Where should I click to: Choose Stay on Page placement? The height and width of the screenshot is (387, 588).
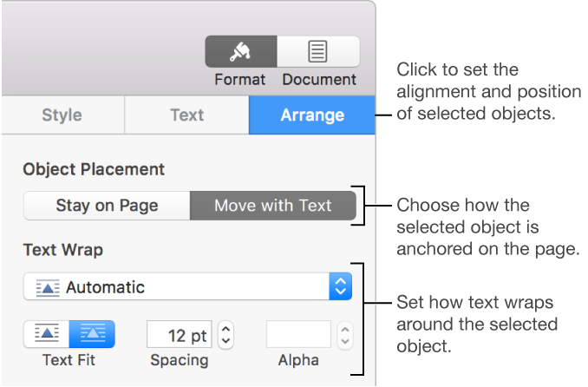point(107,206)
